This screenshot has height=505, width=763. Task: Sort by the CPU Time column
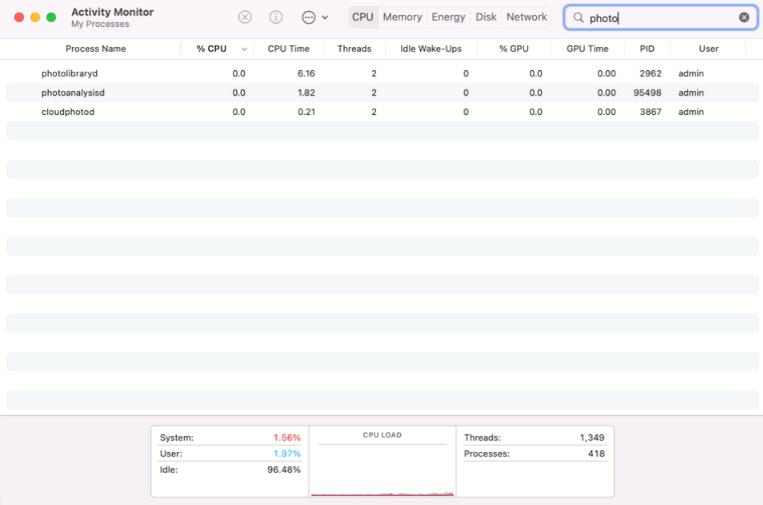[x=289, y=49]
